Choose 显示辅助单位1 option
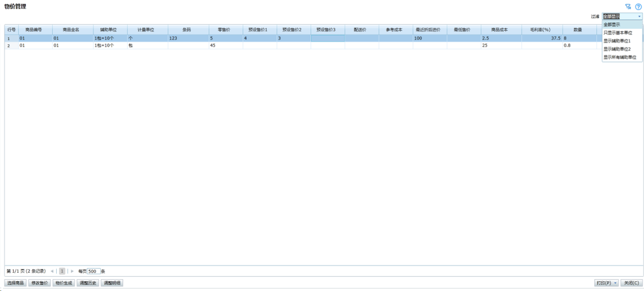This screenshot has height=291, width=644. pyautogui.click(x=617, y=41)
